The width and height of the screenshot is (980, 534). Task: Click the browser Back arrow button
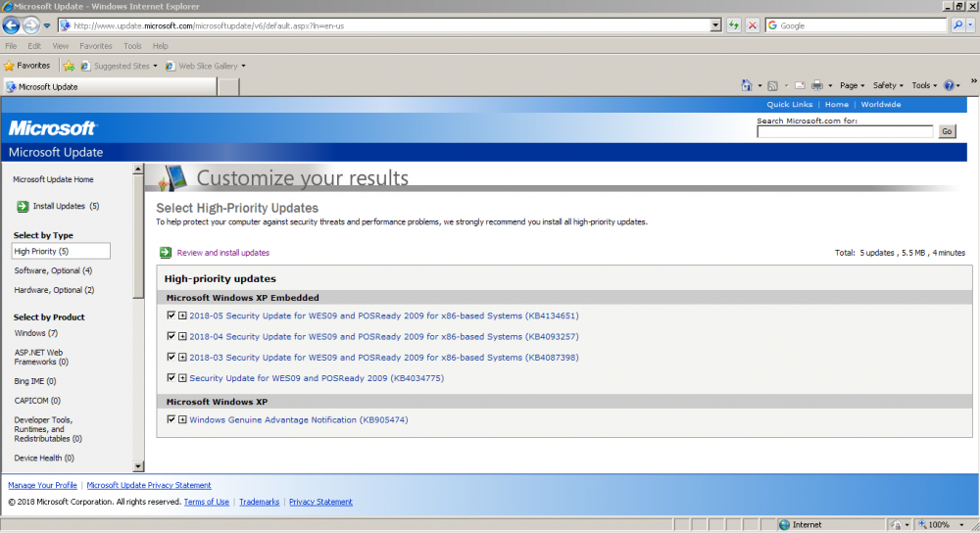(x=11, y=24)
